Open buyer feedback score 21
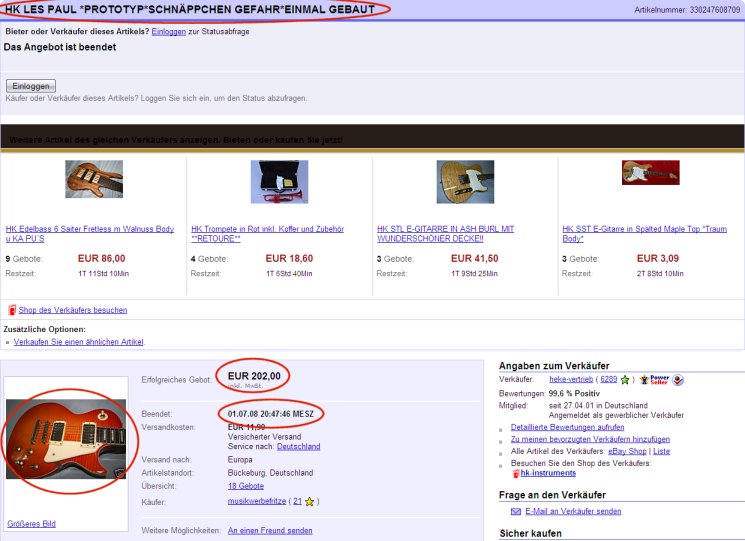This screenshot has width=745, height=541. coord(297,501)
